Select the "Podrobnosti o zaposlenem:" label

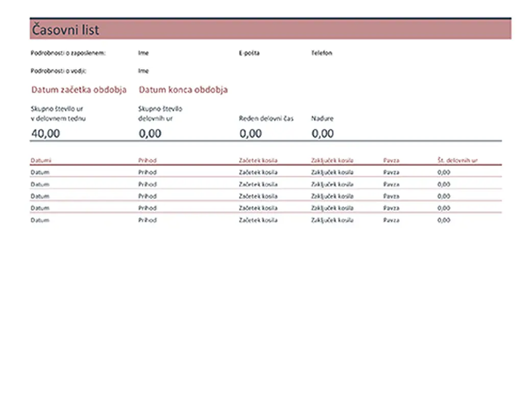click(x=68, y=53)
